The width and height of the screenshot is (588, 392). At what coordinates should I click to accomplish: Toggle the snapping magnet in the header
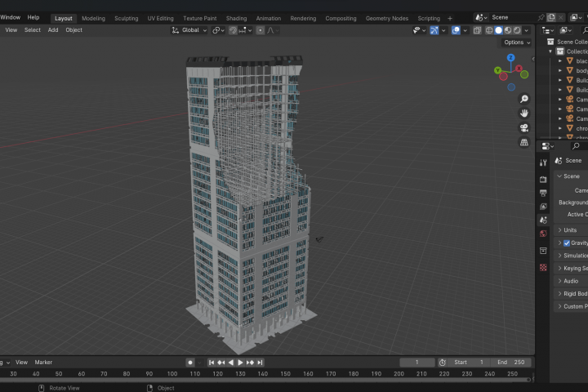coord(233,30)
